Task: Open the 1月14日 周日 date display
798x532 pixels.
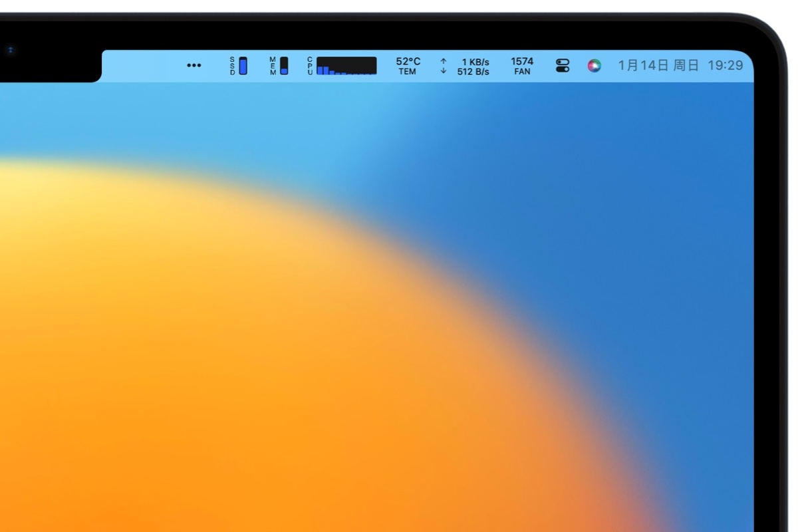Action: 658,65
